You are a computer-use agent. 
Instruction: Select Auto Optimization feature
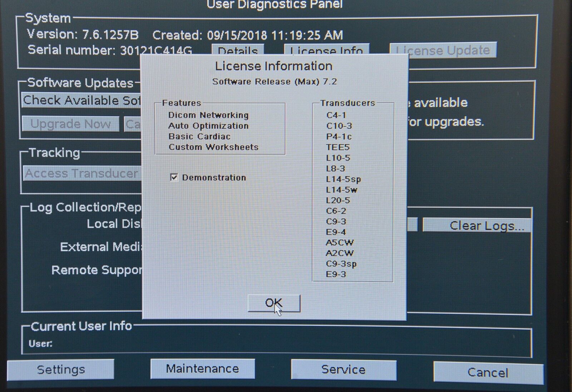208,126
